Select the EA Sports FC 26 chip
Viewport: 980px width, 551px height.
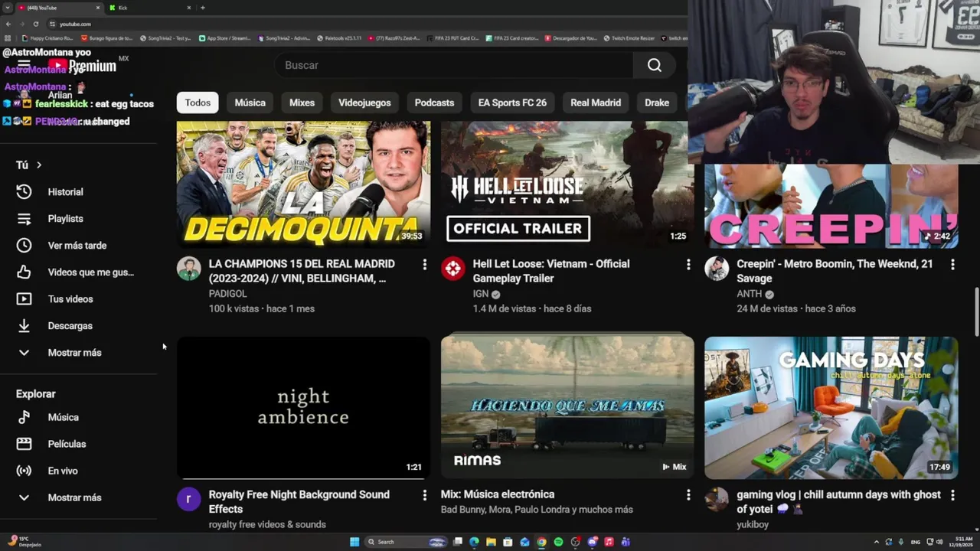[512, 103]
